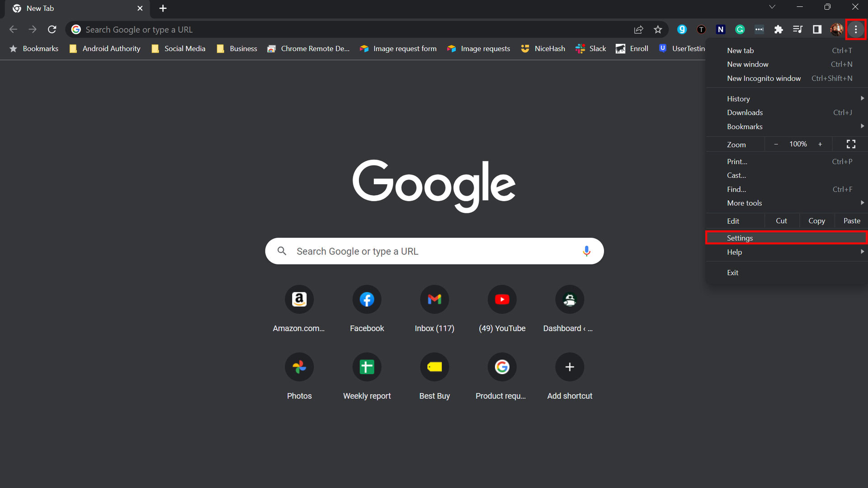Open the side panel icon
The width and height of the screenshot is (868, 488).
tap(817, 29)
